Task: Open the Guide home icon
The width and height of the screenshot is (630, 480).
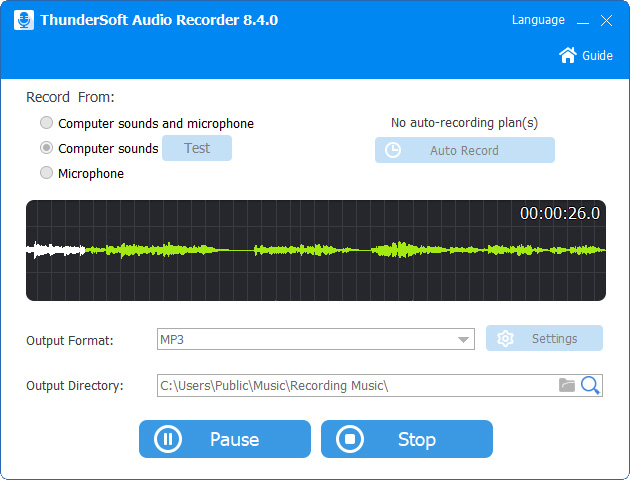Action: point(568,55)
